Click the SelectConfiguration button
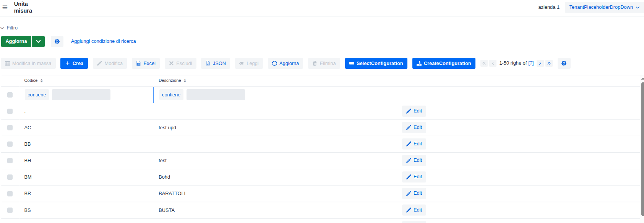Screen dimensions: 644x223 coord(376,63)
